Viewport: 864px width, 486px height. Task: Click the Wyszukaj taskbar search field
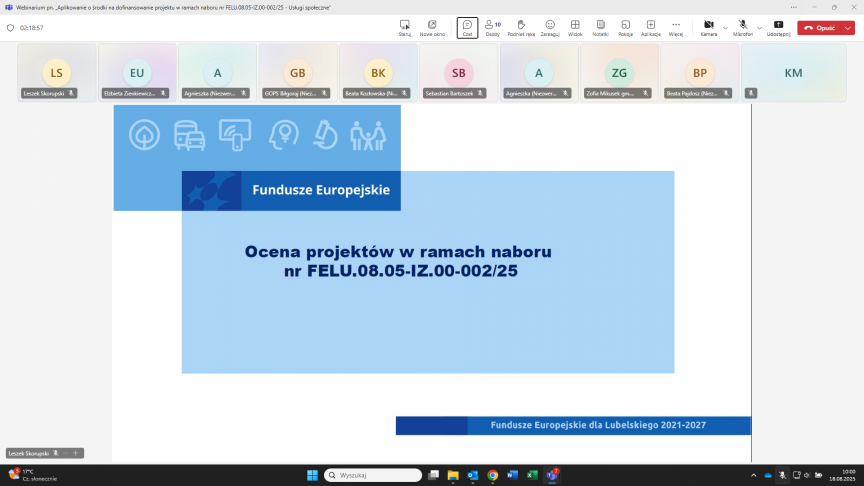click(373, 475)
